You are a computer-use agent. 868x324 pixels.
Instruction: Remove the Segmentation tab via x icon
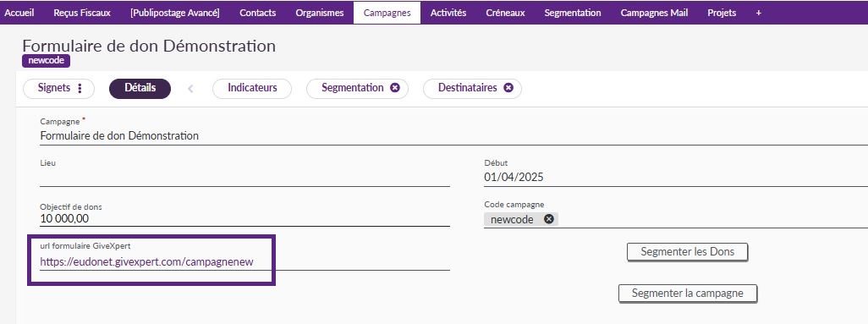pos(395,88)
